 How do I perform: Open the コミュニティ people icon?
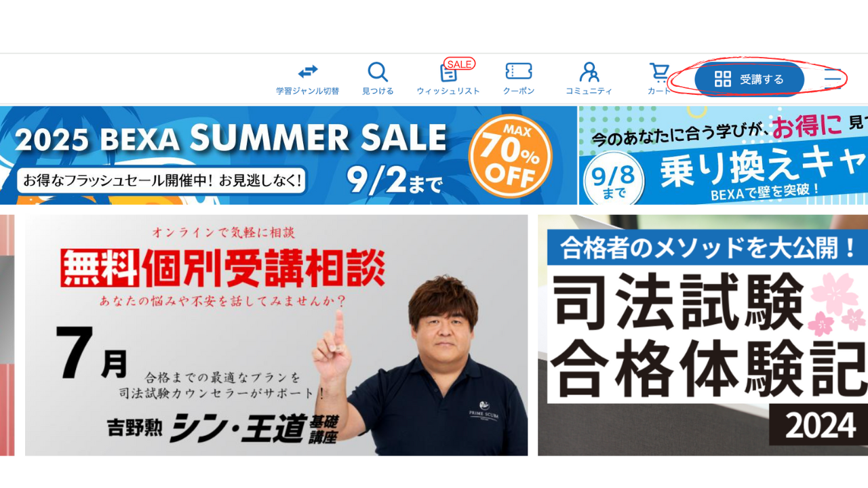pos(589,72)
